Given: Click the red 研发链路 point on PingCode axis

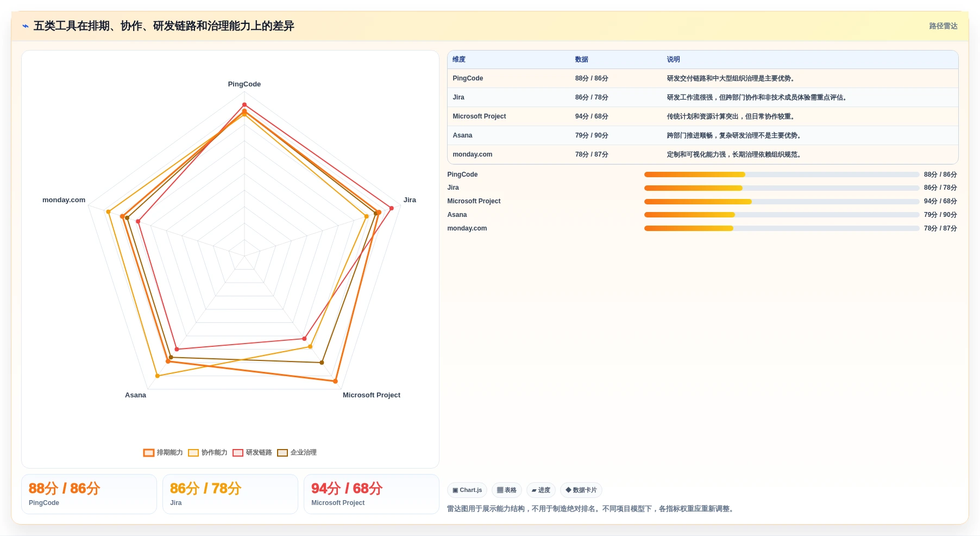Looking at the screenshot, I should click(244, 104).
